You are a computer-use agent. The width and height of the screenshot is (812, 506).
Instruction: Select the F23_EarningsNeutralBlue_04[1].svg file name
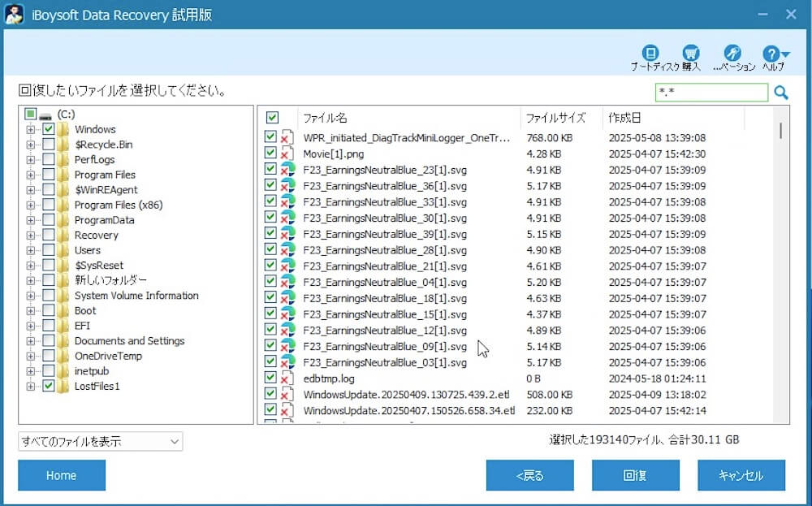pos(385,283)
